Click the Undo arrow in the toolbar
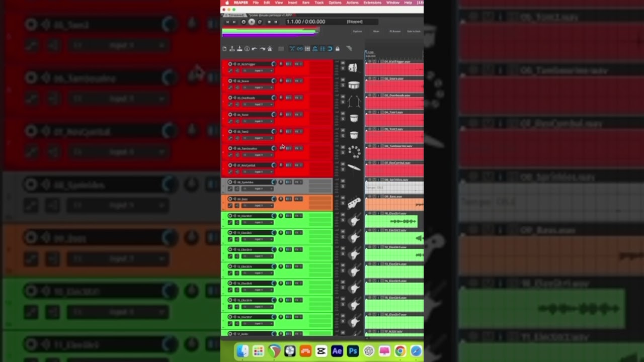The width and height of the screenshot is (644, 362). tap(255, 49)
